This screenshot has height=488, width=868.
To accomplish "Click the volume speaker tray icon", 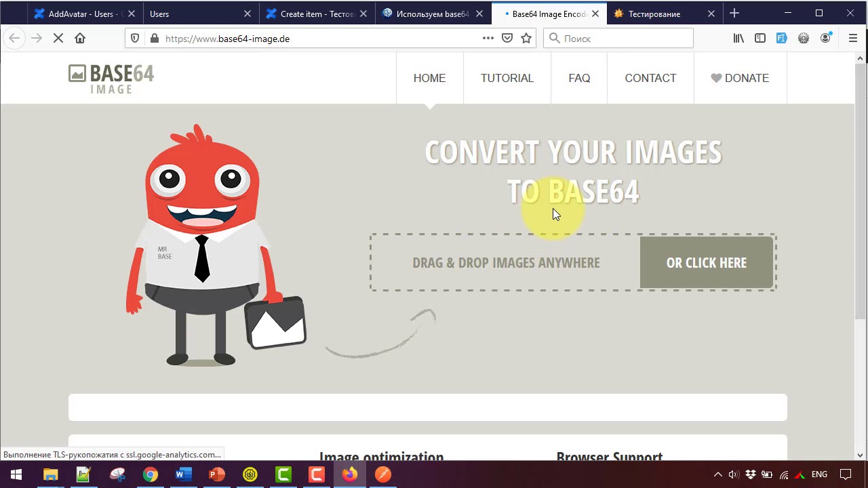I will 733,474.
